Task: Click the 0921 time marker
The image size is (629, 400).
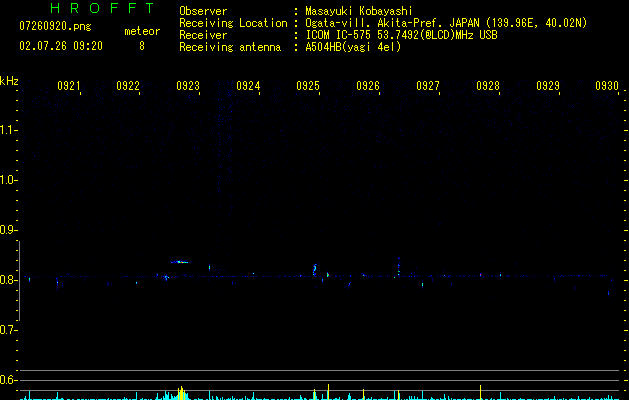Action: pyautogui.click(x=69, y=86)
